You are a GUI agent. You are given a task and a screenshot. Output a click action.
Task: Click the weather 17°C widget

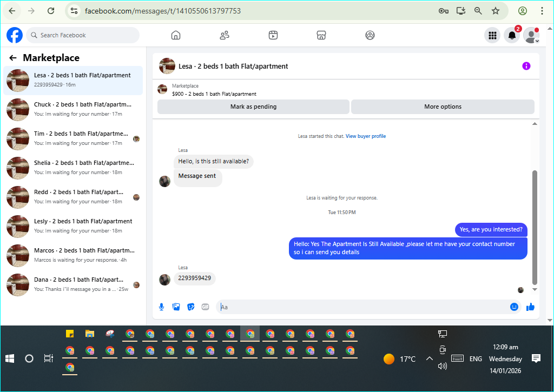click(x=400, y=359)
